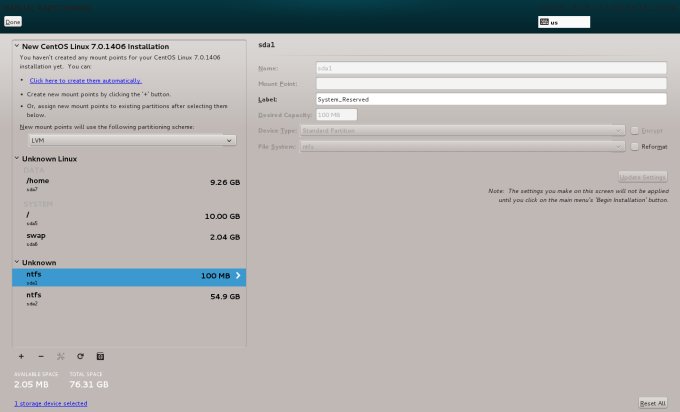The image size is (680, 412).
Task: Open the disk summary icon beside refresh
Action: coord(100,356)
